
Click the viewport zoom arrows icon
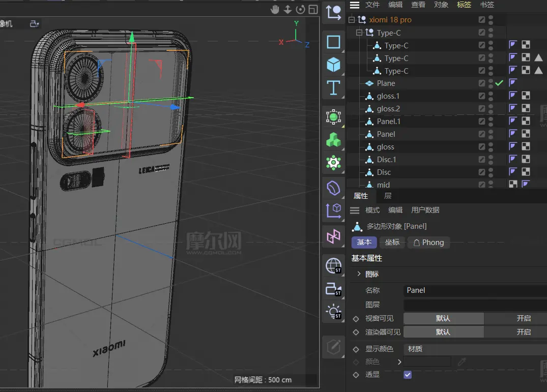287,10
